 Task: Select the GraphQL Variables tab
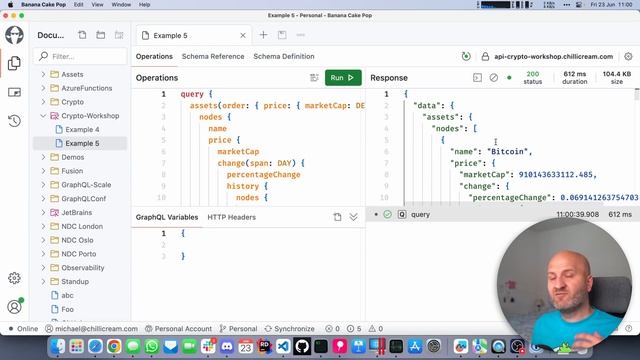[x=167, y=217]
